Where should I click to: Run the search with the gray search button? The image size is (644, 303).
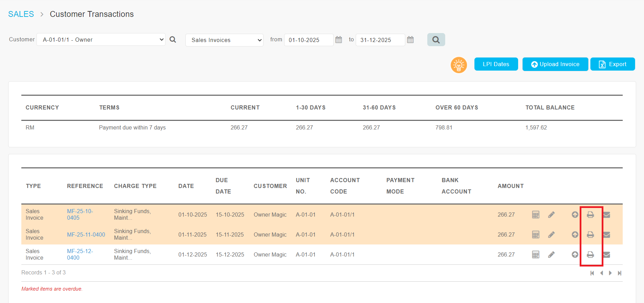(x=436, y=40)
